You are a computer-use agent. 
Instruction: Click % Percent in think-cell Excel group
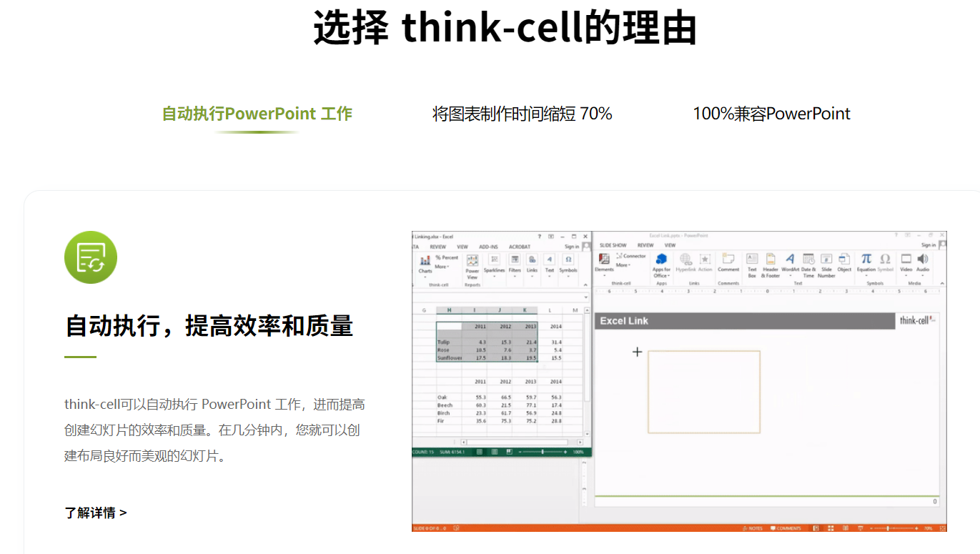[x=447, y=257]
